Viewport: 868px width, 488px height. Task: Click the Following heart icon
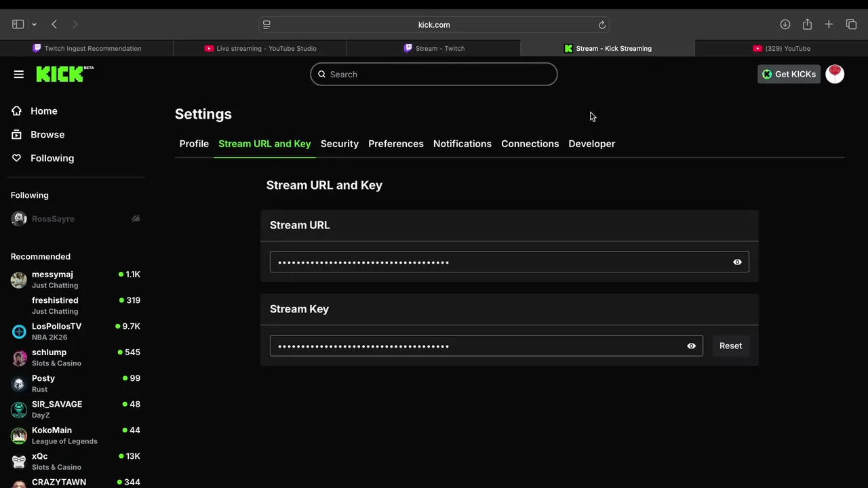[x=17, y=158]
